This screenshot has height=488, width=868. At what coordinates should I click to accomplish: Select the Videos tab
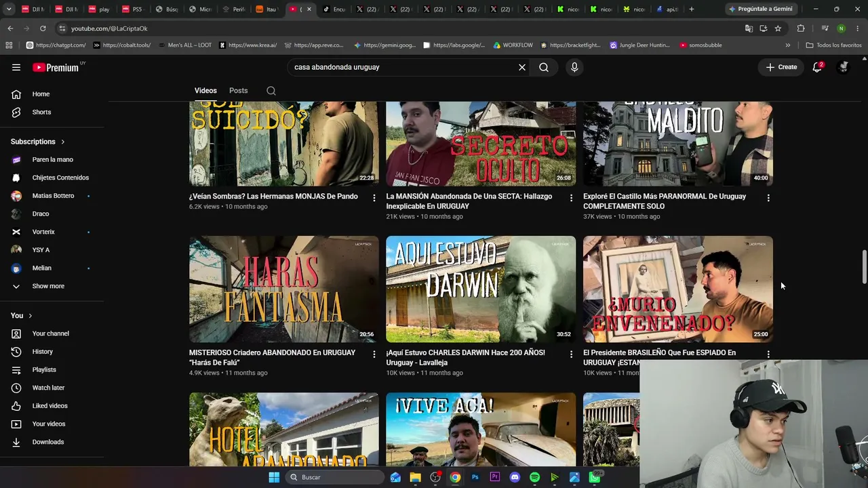pos(205,91)
